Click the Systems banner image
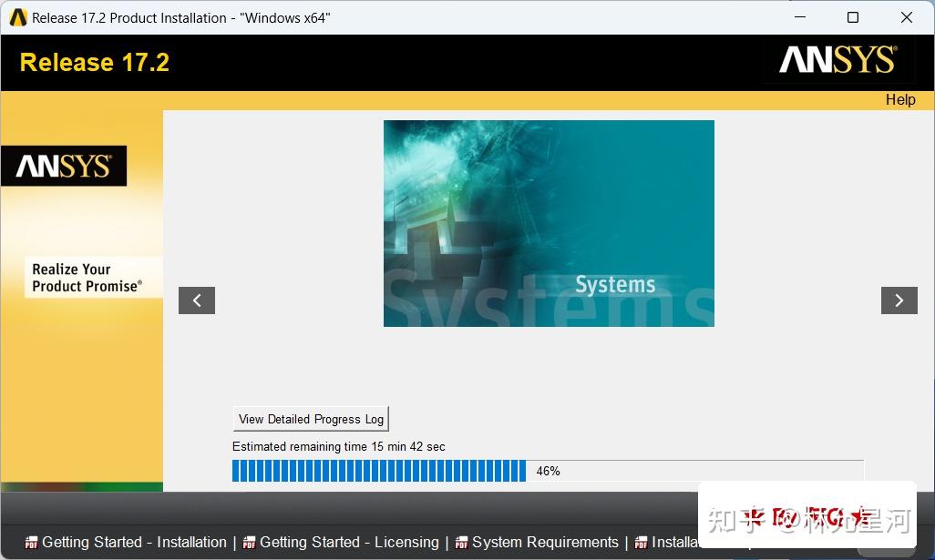The height and width of the screenshot is (560, 935). (549, 223)
